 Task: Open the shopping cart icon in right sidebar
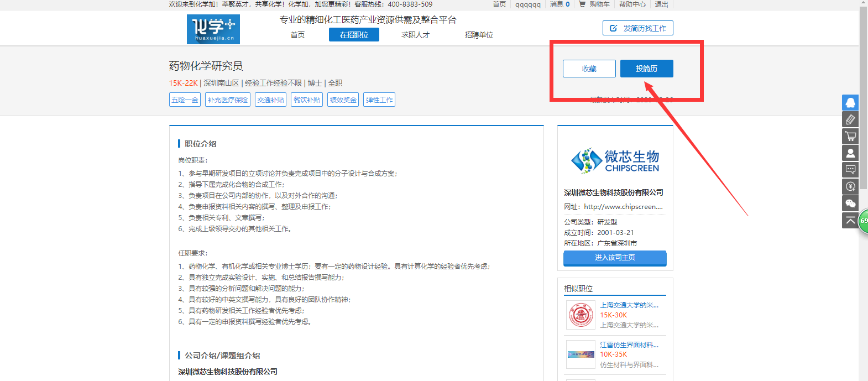(850, 136)
